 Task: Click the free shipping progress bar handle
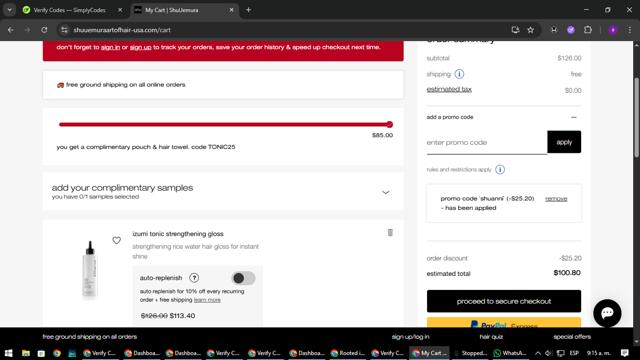click(x=389, y=124)
